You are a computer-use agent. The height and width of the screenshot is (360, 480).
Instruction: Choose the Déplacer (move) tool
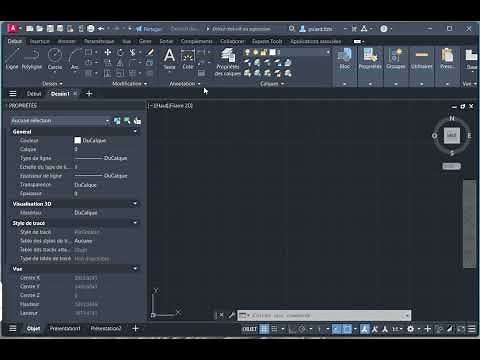coord(108,52)
